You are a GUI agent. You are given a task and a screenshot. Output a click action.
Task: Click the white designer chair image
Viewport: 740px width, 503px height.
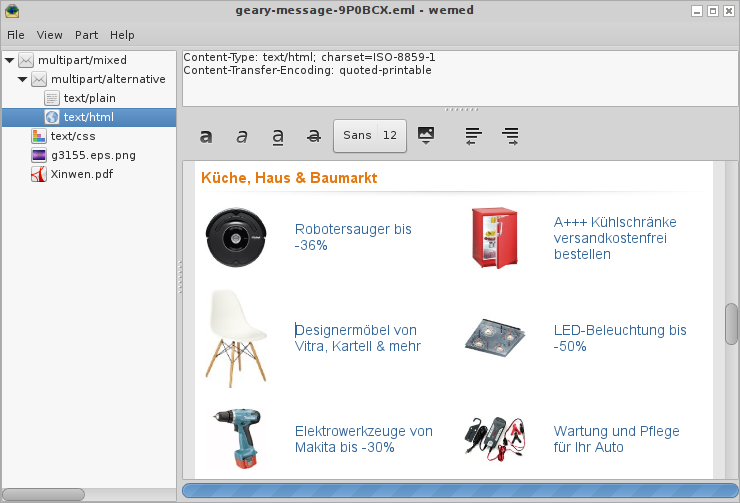coord(236,338)
